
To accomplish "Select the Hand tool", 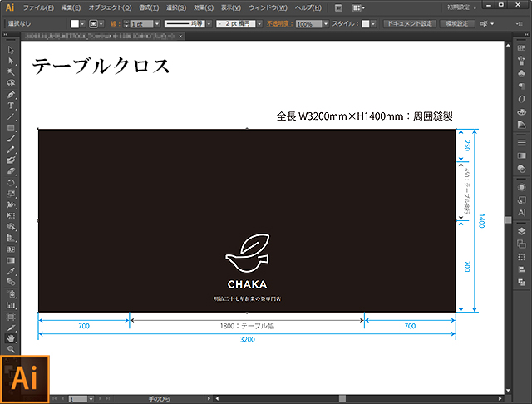I will coord(11,338).
